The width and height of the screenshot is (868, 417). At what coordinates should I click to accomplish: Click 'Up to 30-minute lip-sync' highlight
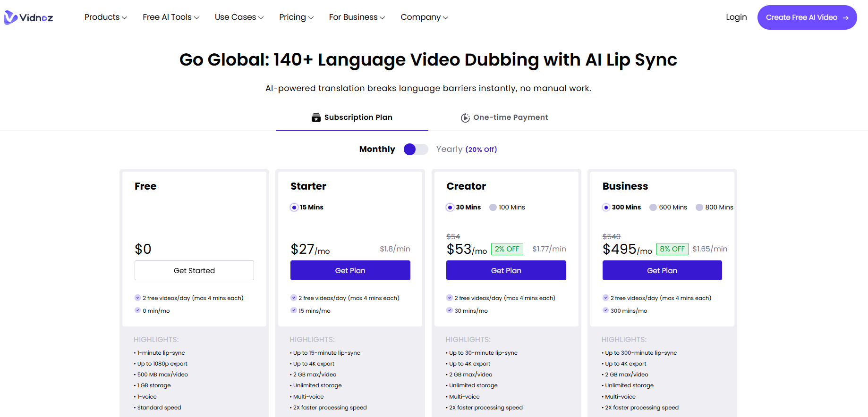coord(483,353)
